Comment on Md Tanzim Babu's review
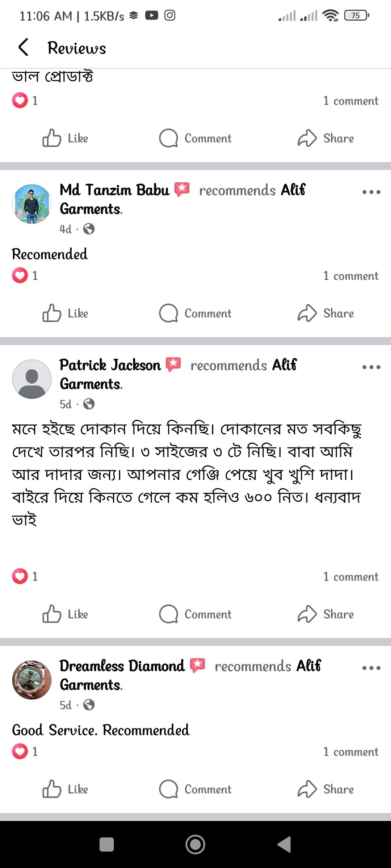 click(195, 313)
